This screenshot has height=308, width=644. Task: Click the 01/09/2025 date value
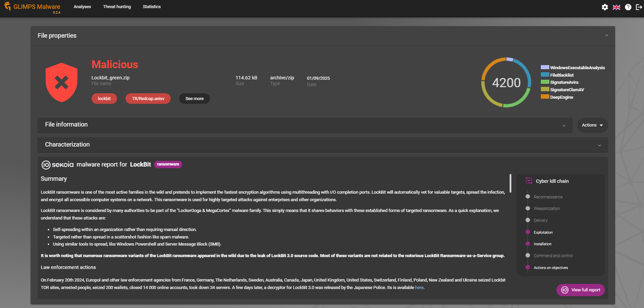pyautogui.click(x=318, y=78)
